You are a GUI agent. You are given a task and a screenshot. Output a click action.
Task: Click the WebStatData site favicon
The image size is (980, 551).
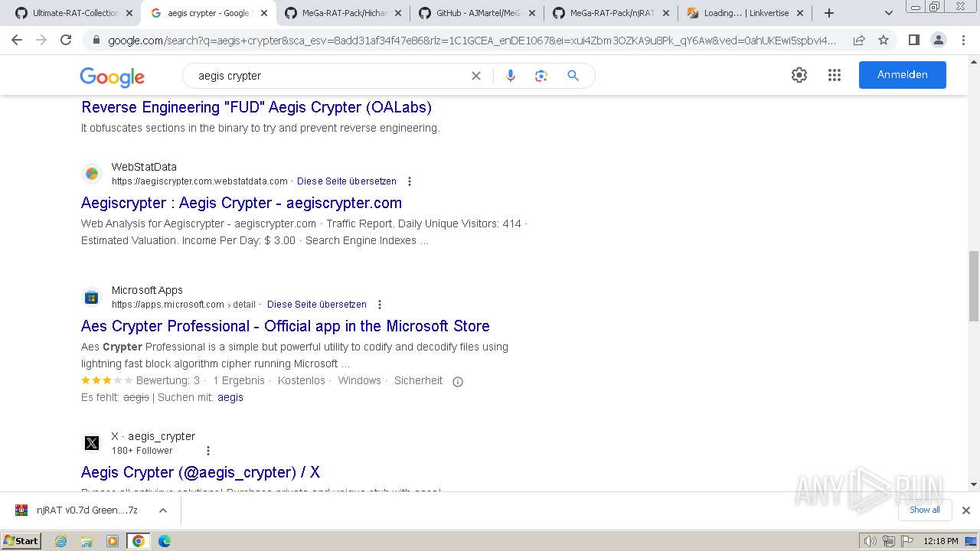[92, 174]
